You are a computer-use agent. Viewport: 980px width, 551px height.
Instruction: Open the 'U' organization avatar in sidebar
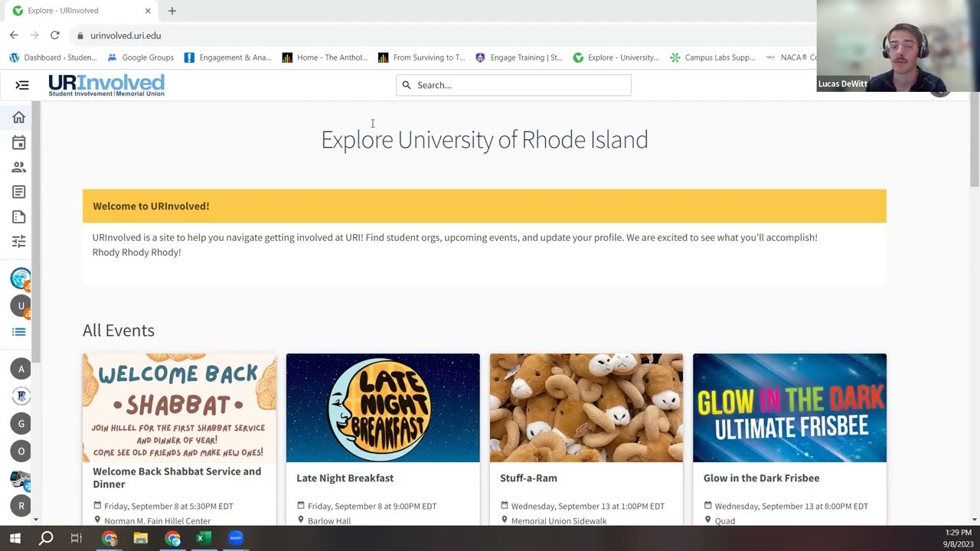click(21, 305)
